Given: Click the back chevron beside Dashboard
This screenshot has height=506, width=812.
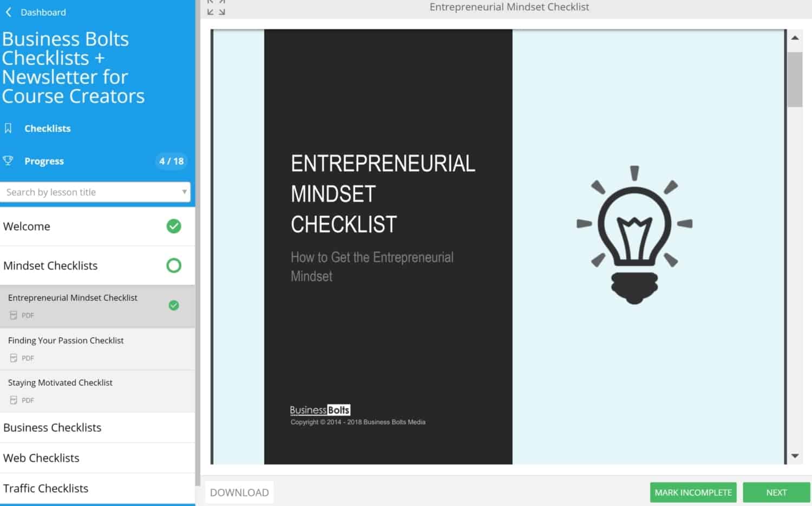Looking at the screenshot, I should click(9, 12).
